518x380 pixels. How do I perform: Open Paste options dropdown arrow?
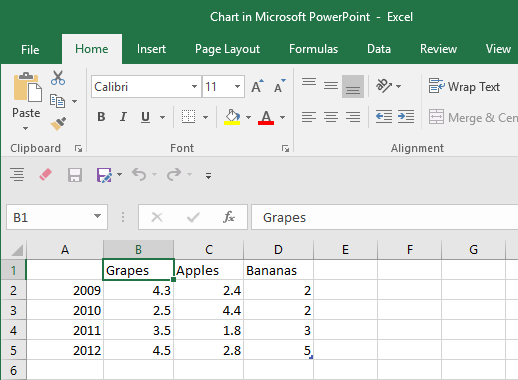[x=25, y=128]
